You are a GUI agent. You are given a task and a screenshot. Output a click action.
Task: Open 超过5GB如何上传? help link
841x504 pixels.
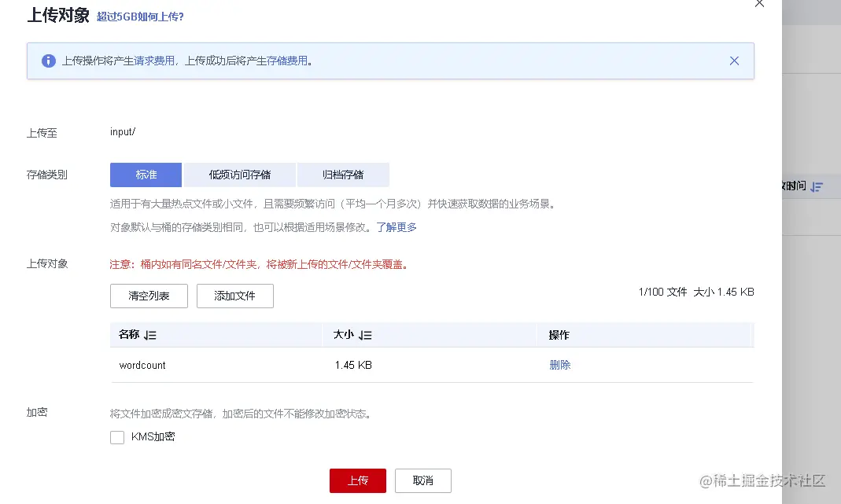(140, 17)
